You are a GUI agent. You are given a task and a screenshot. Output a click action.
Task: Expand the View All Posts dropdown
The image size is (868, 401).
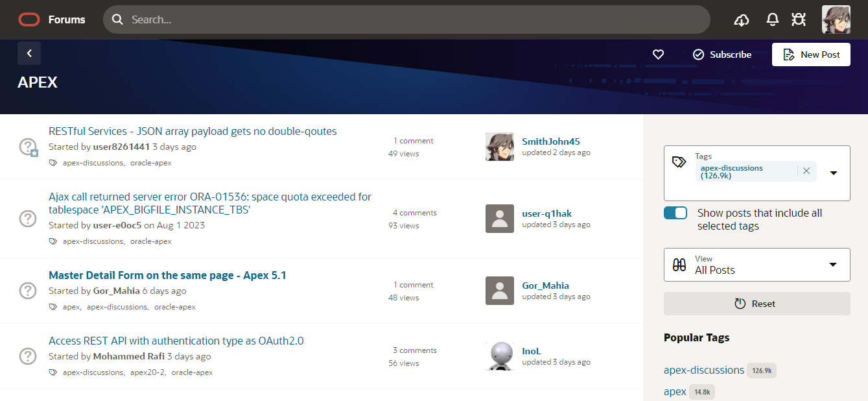coord(834,265)
